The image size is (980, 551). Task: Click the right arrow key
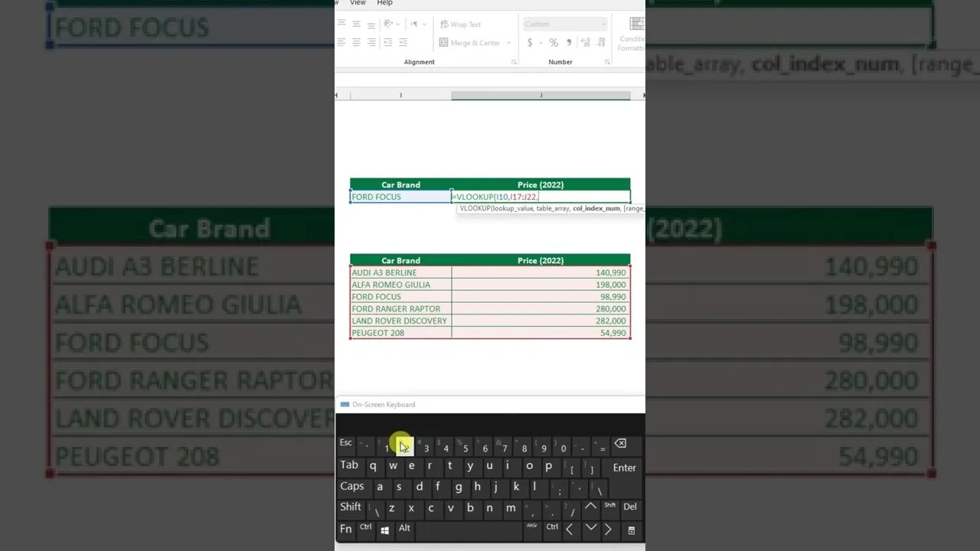(609, 530)
